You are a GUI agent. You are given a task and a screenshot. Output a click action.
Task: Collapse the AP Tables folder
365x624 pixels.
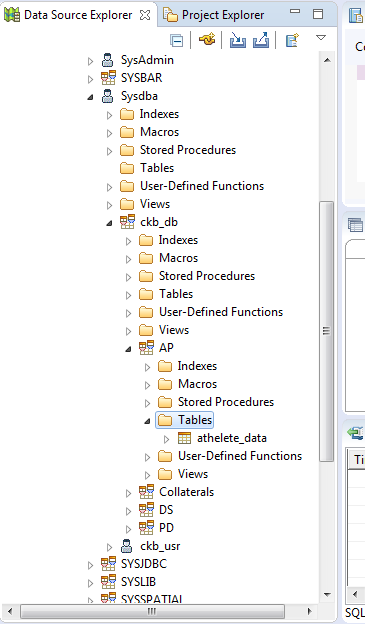click(147, 421)
